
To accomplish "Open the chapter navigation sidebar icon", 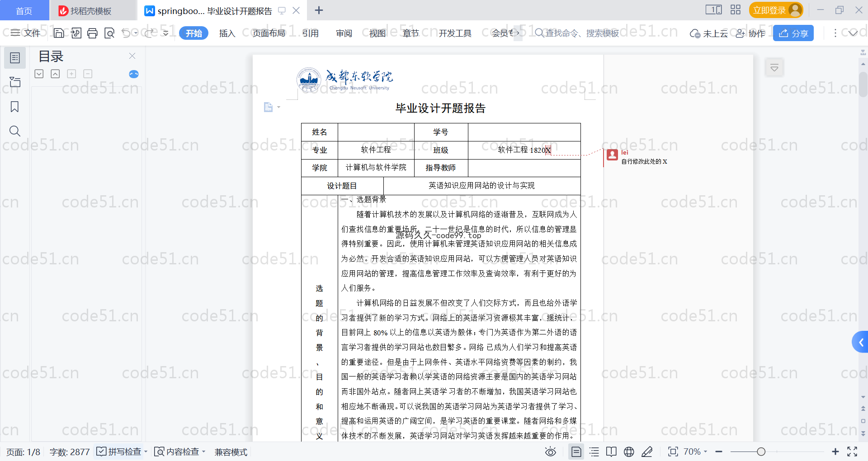I will point(15,82).
